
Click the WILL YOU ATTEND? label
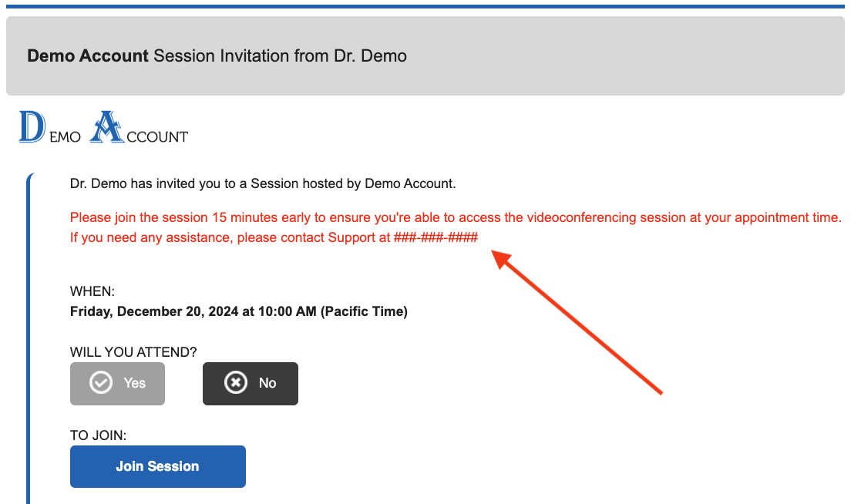[x=133, y=351]
